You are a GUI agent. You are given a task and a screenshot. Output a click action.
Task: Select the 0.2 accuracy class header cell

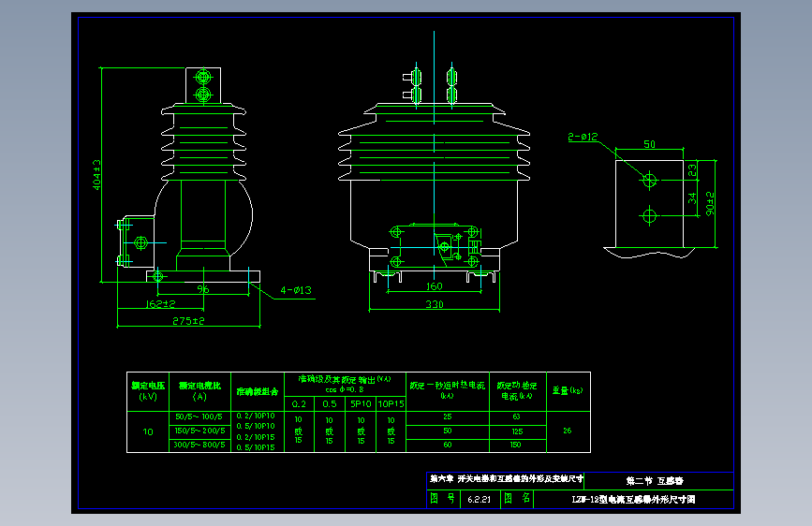tap(299, 403)
